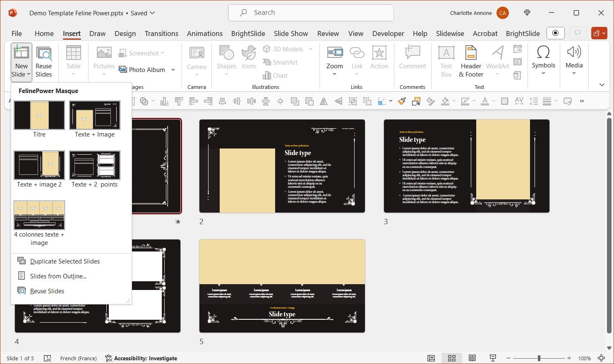Collapse the ribbon with the chevron

pos(602,85)
